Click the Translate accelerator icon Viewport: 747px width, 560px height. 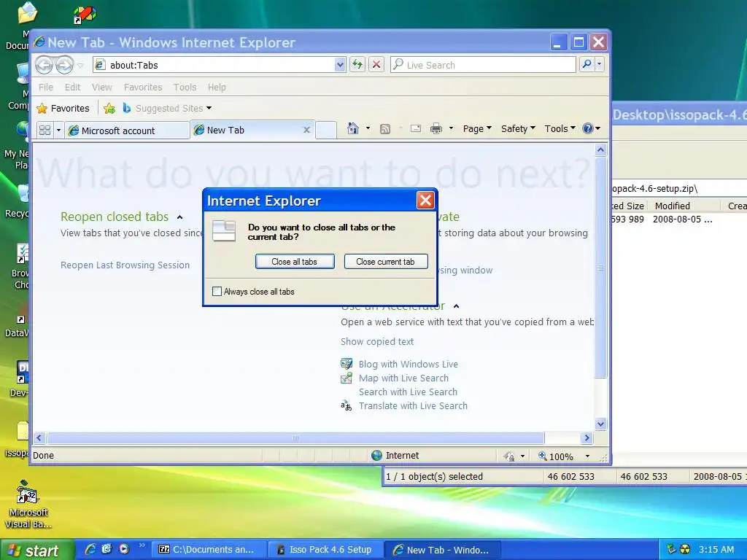[x=347, y=405]
